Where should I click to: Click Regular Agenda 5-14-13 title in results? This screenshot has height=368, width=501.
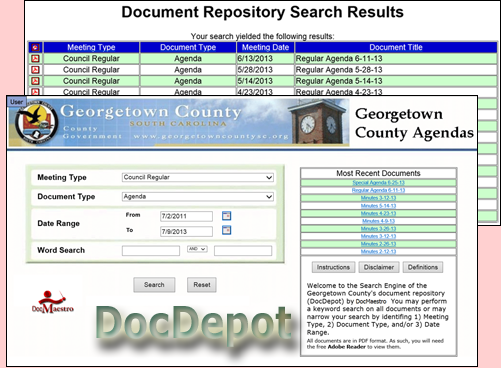point(339,81)
